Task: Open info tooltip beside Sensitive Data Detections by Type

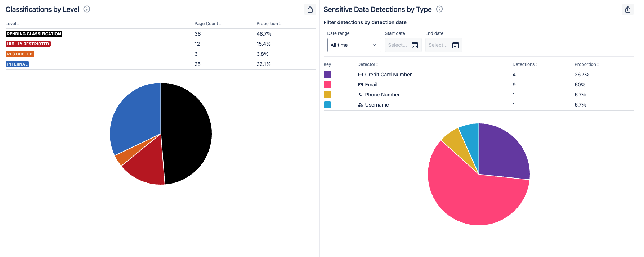Action: pyautogui.click(x=439, y=9)
